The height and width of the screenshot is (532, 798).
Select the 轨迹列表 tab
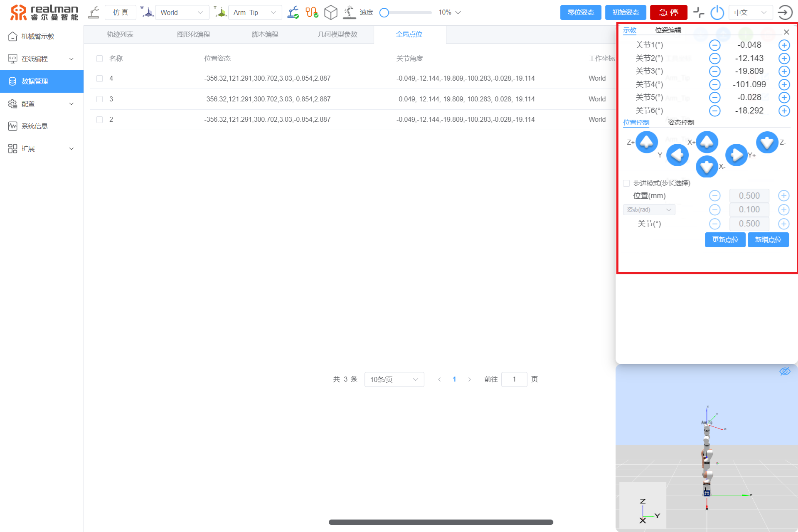tap(121, 34)
